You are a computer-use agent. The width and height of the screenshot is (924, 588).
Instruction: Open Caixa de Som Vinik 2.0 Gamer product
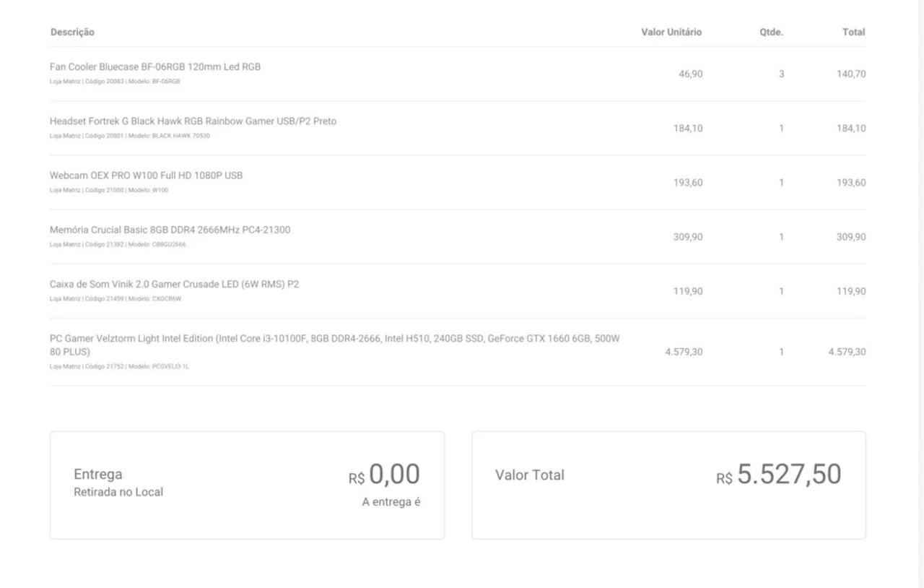(174, 285)
